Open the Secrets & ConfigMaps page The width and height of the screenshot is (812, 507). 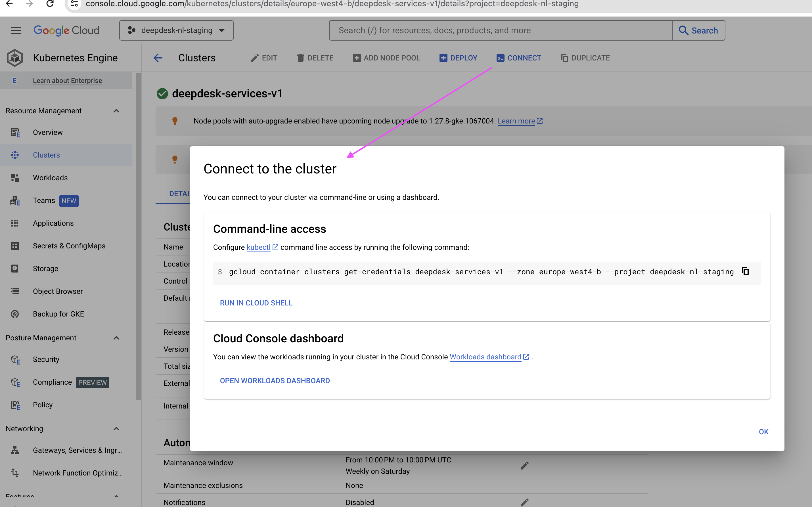pyautogui.click(x=69, y=246)
